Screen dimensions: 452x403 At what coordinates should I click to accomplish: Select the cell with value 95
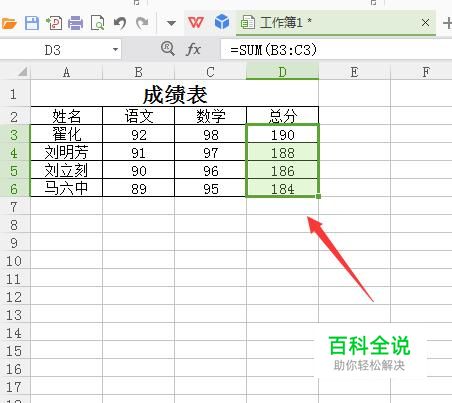tap(210, 188)
